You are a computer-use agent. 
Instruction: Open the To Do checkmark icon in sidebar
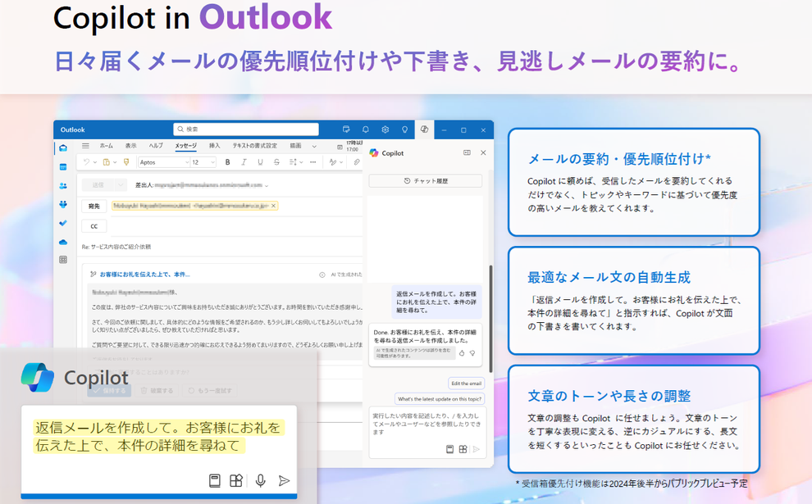point(63,223)
